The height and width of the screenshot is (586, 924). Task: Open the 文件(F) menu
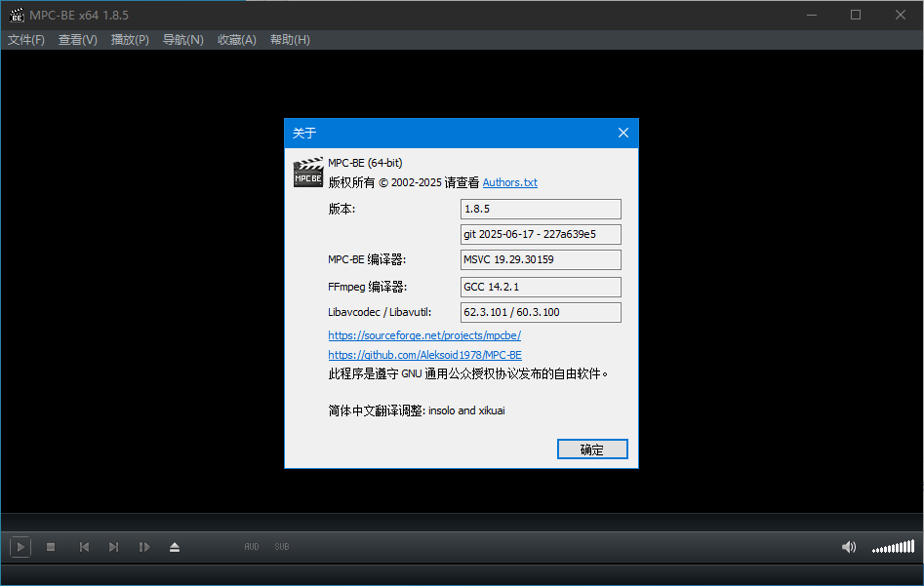point(26,39)
